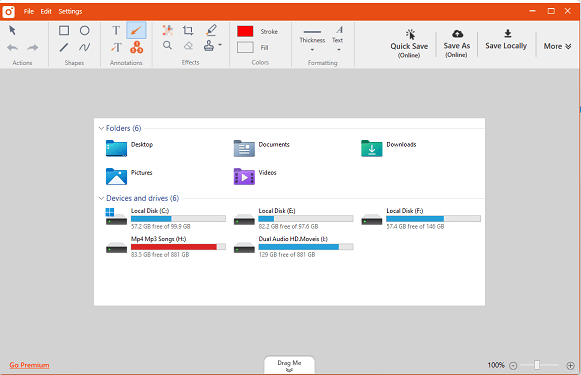
Task: Click the Local Disk (C:) drive icon
Action: tap(116, 217)
